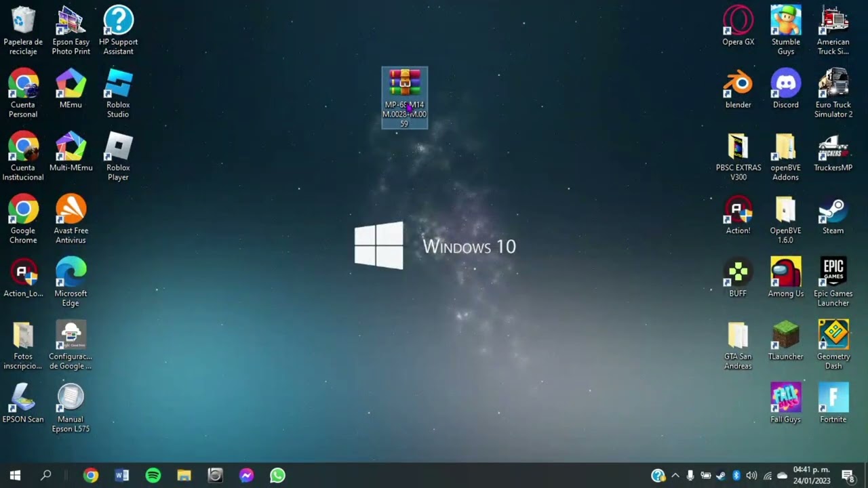
Task: Launch Multi-MEmu shortcut
Action: point(71,152)
